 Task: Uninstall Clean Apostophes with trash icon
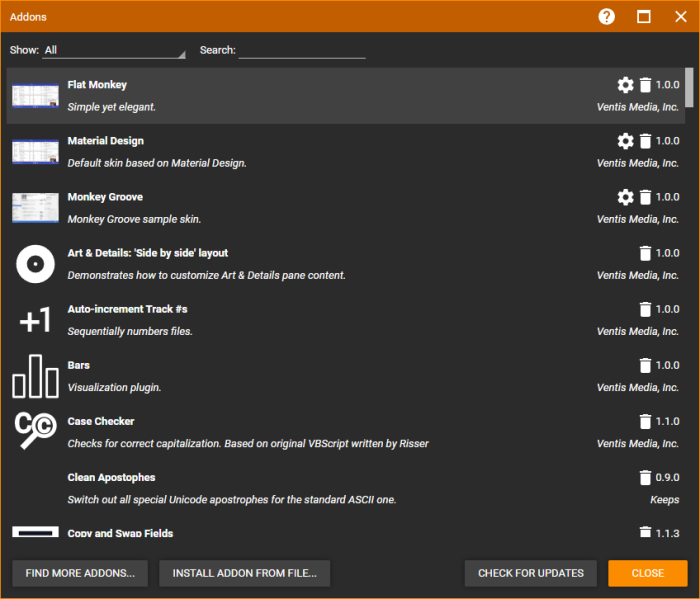coord(645,478)
